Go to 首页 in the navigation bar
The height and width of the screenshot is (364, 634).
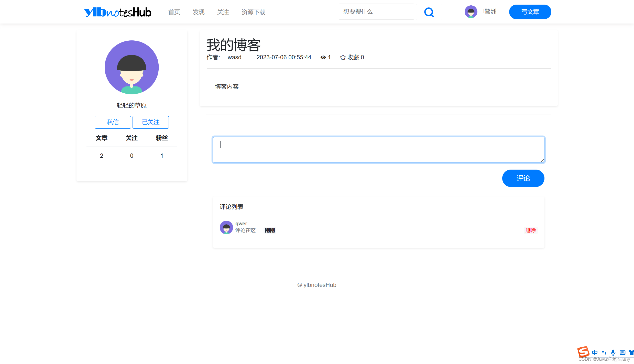click(174, 12)
